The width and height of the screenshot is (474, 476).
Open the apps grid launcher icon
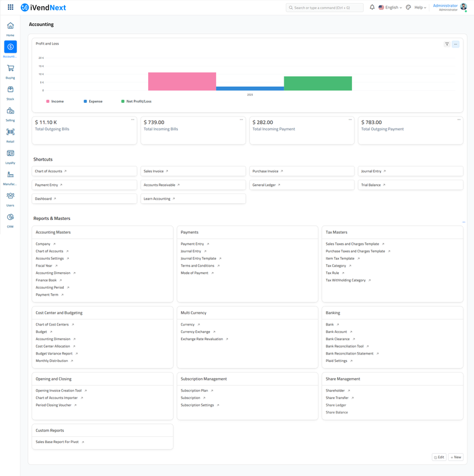11,7
